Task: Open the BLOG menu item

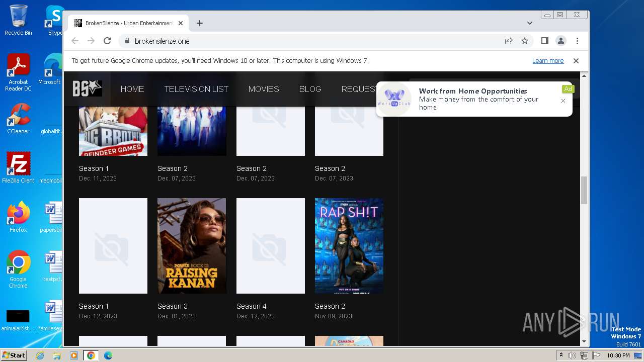Action: click(310, 89)
